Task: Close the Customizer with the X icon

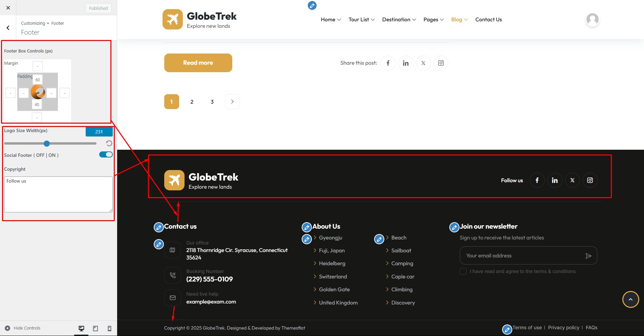Action: tap(8, 8)
